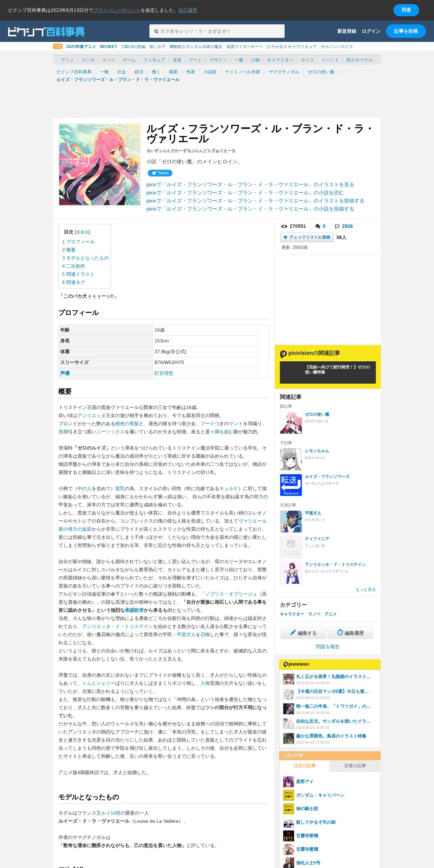Open pixivision banner ゼロの使い魔特集
434x868 pixels.
pyautogui.click(x=328, y=372)
